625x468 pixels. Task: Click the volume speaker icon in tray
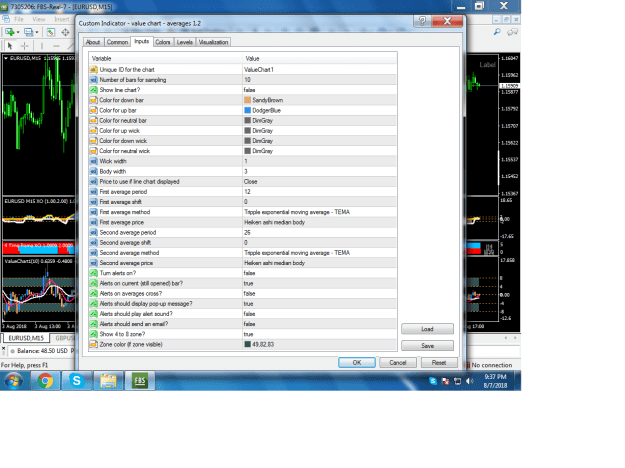click(x=470, y=381)
